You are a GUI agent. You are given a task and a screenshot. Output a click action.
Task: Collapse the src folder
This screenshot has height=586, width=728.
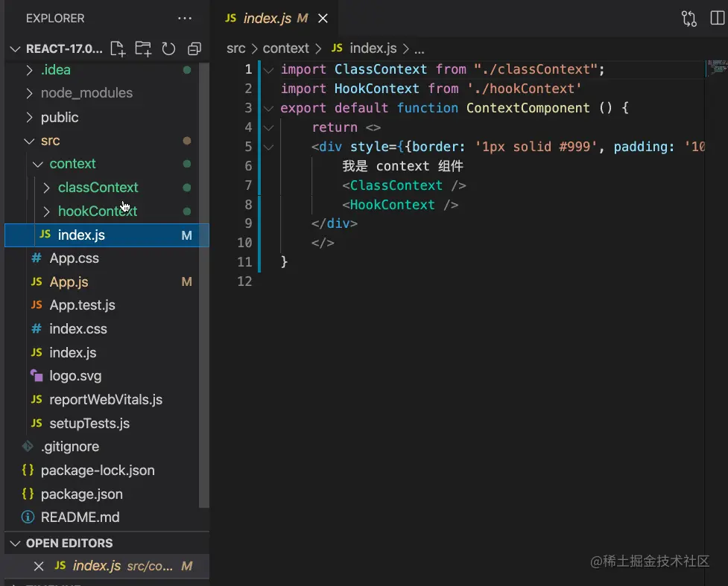(29, 141)
